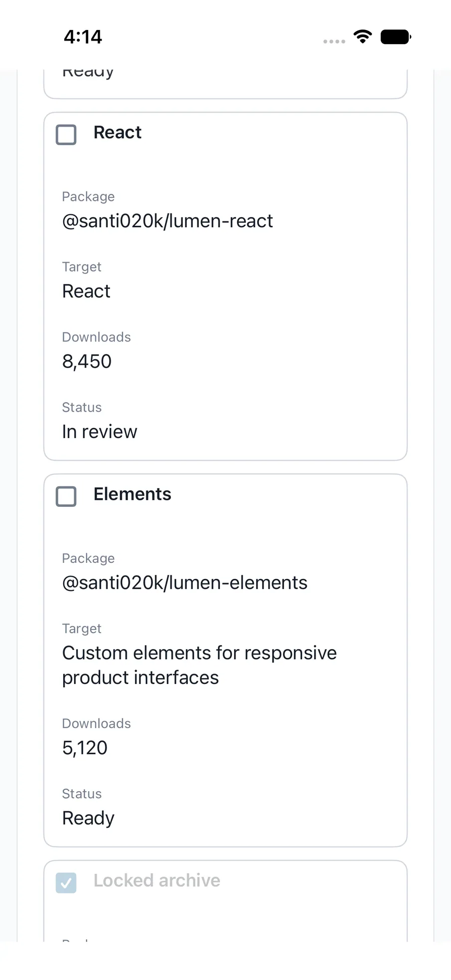Image resolution: width=451 pixels, height=980 pixels.
Task: Check the Elements card checkbox
Action: [x=66, y=496]
